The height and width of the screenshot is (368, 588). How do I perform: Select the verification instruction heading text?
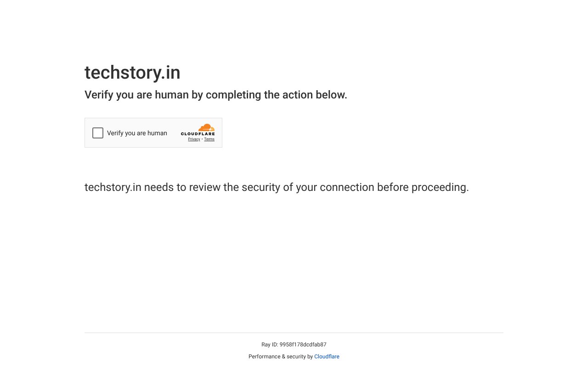coord(216,95)
